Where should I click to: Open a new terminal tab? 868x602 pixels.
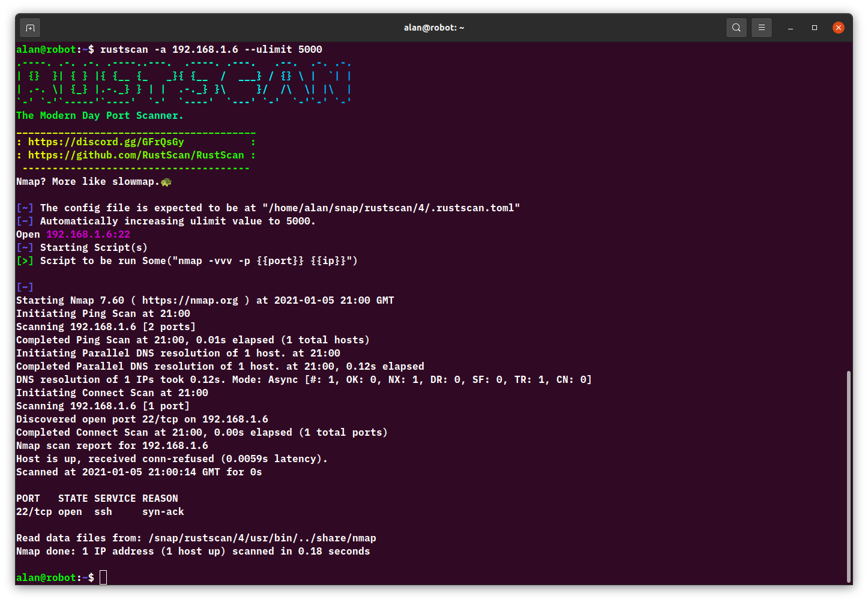point(29,27)
